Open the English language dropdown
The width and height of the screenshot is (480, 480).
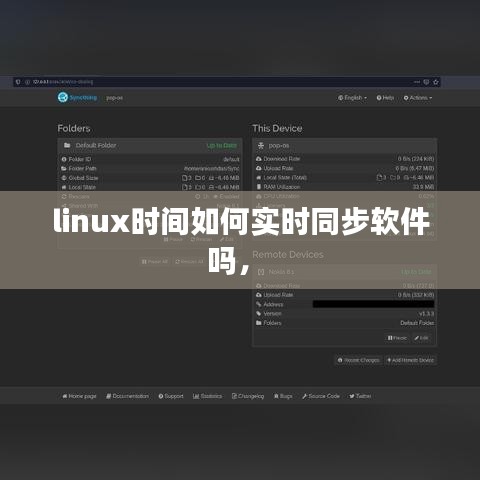pos(352,98)
